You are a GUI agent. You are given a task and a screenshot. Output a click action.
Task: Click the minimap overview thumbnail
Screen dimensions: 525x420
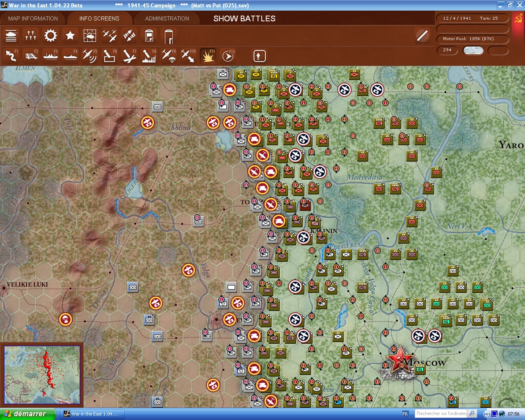42,375
